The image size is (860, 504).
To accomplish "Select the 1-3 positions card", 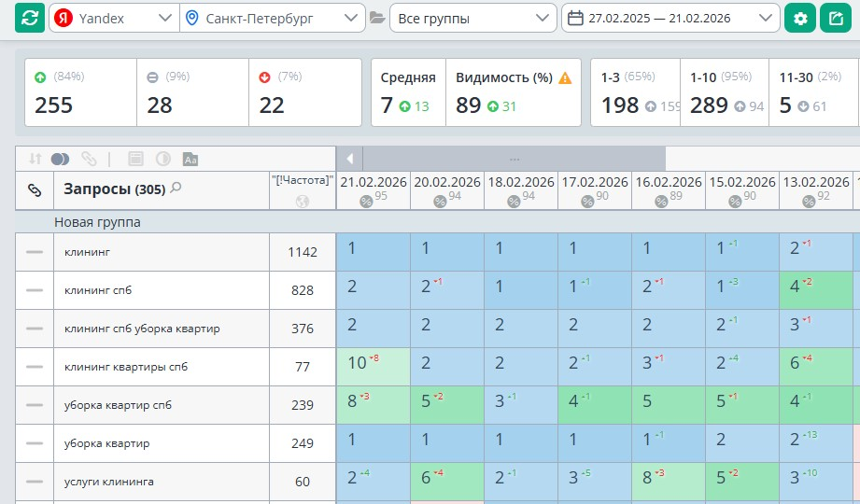I will 636,92.
